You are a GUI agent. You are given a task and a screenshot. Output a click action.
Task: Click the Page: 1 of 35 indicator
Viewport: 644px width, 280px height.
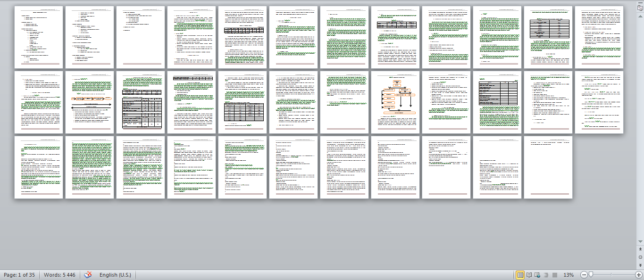(x=19, y=275)
